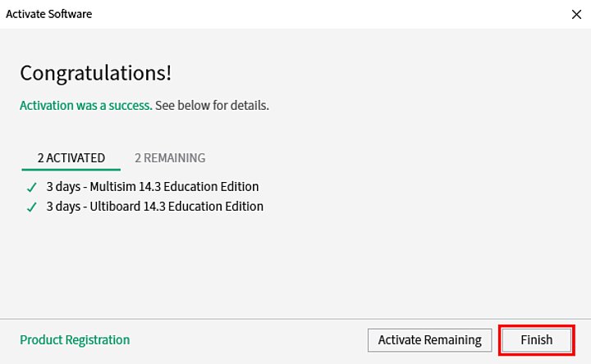Click the Finish button

(536, 339)
